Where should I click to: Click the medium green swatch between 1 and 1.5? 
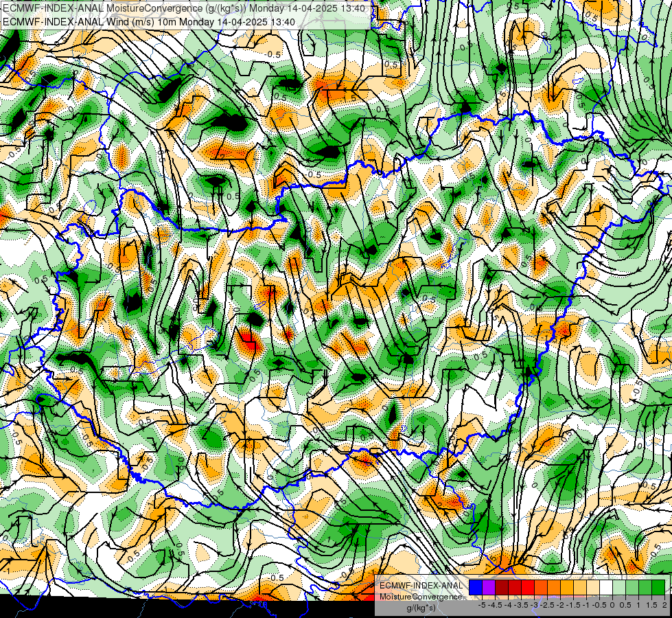[x=645, y=588]
